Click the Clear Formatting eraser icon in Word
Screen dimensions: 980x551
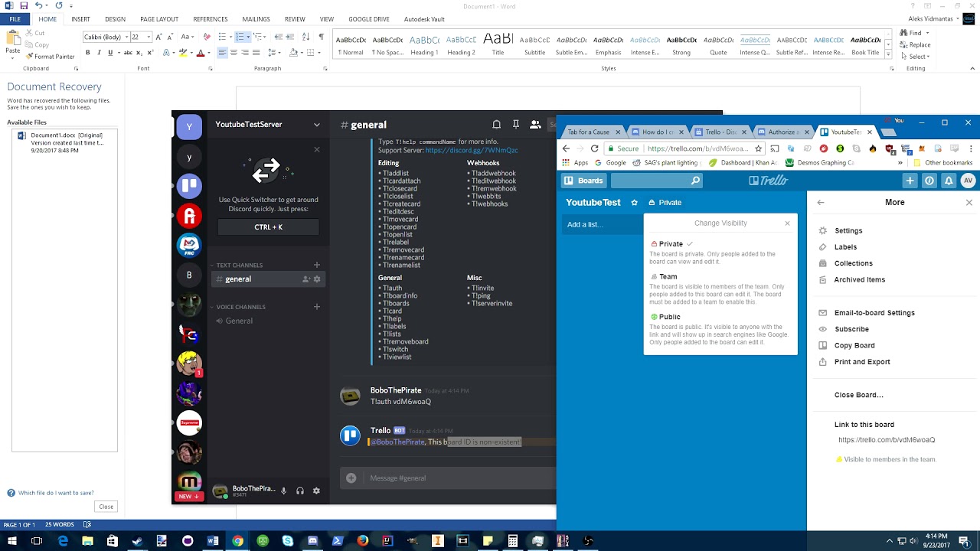(206, 37)
